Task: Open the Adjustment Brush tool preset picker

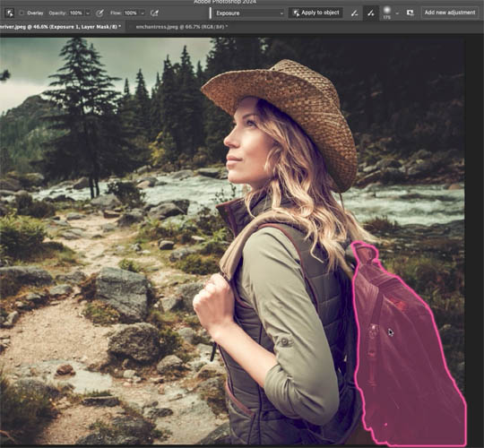Action: 9,13
